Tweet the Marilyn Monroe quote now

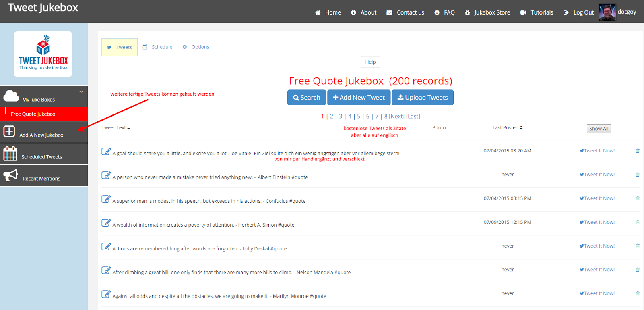[x=597, y=293]
